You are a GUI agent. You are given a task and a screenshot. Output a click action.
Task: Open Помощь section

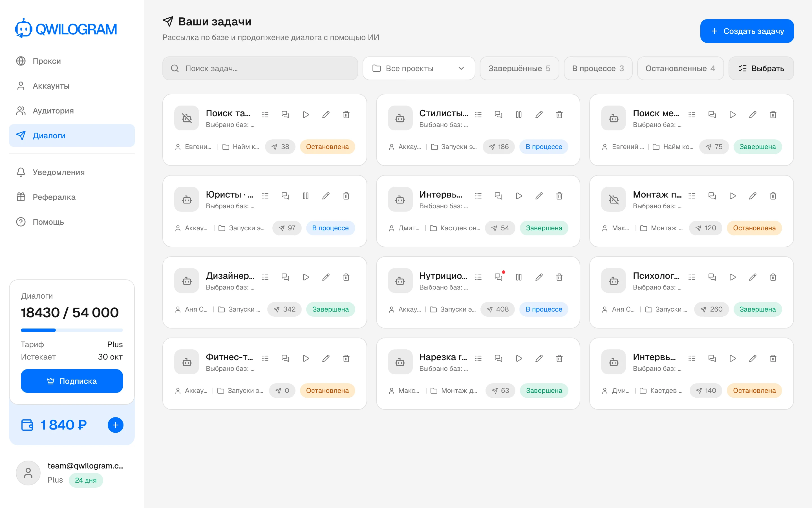[x=72, y=222]
